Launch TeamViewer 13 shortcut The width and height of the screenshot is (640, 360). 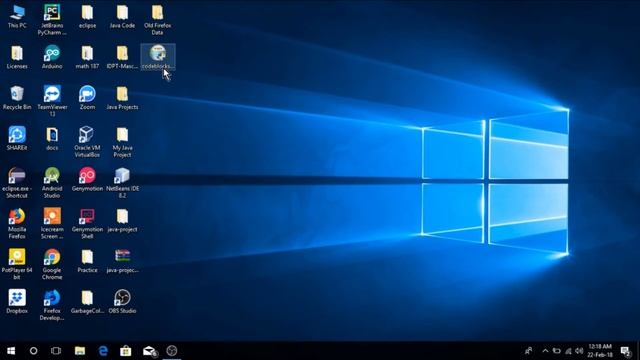[x=52, y=101]
